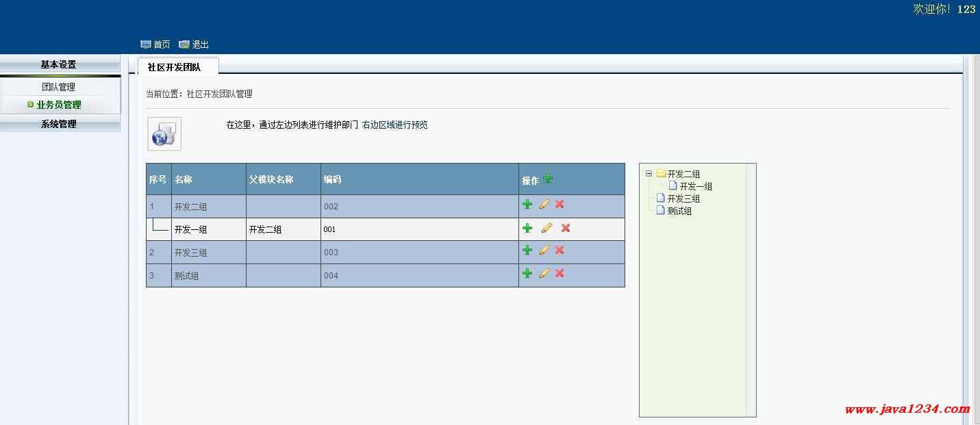Collapse the 开发二组 node in the tree
Viewport: 980px width, 425px height.
tap(649, 174)
